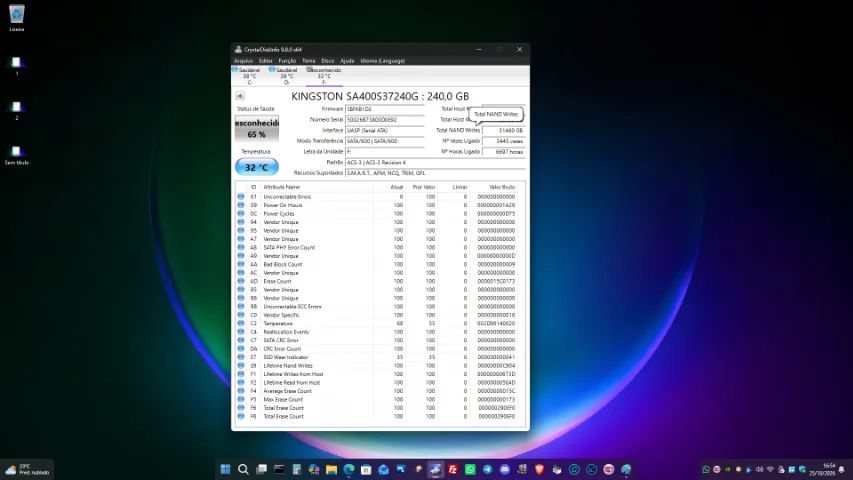Screen dimensions: 853x480
Task: Click the Firmware value field
Action: tap(385, 109)
